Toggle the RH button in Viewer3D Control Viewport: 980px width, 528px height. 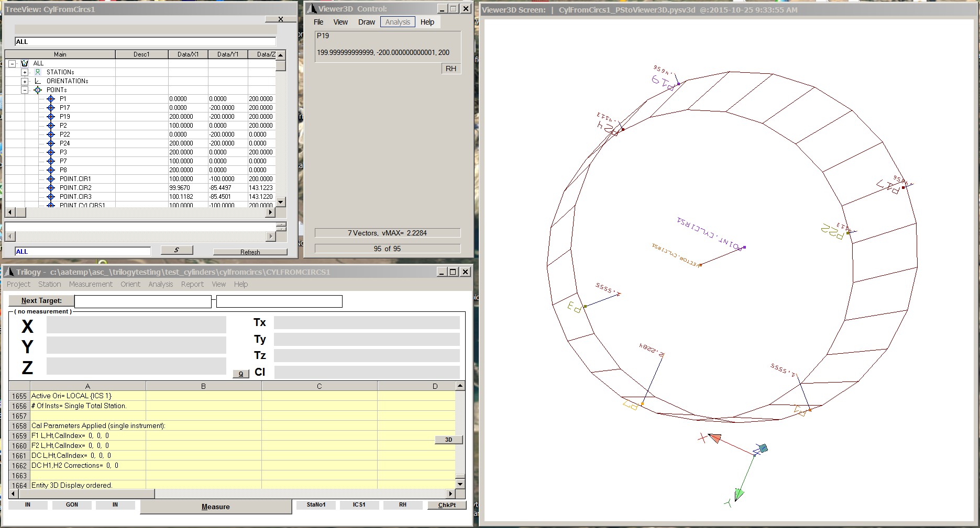pyautogui.click(x=450, y=69)
